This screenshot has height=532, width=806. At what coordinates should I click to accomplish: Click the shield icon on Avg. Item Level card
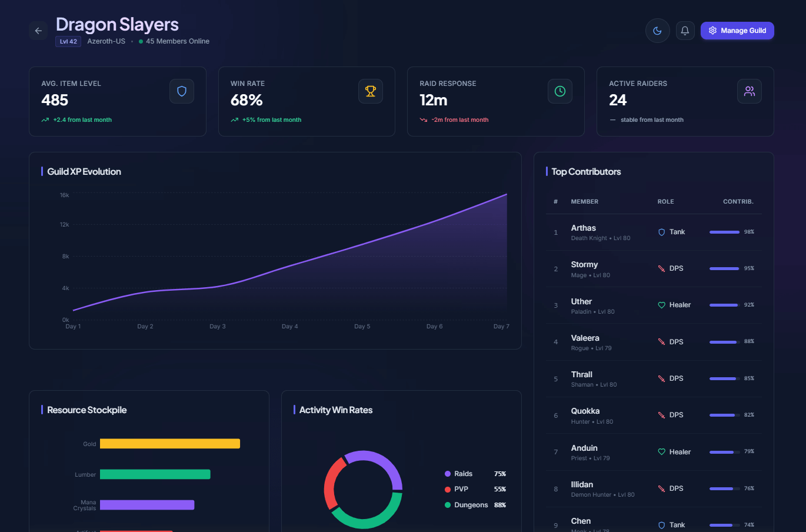pyautogui.click(x=181, y=91)
